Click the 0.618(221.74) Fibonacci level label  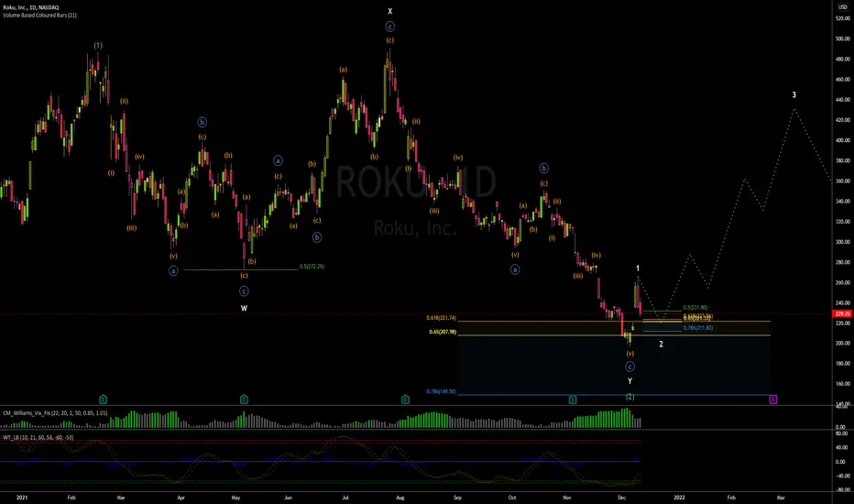441,318
